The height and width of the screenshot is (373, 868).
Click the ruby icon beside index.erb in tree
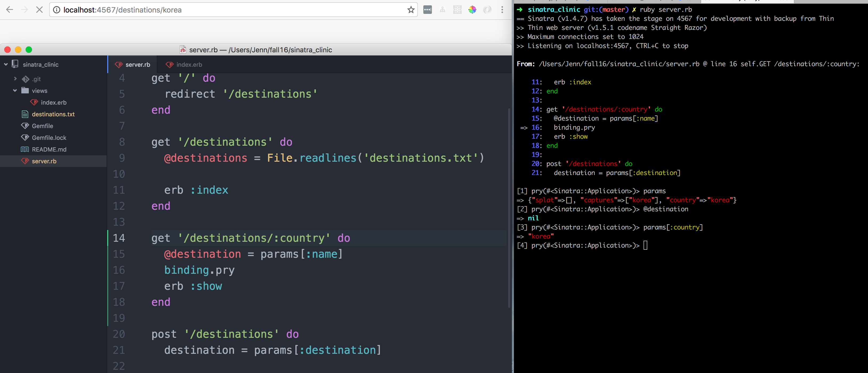[34, 102]
